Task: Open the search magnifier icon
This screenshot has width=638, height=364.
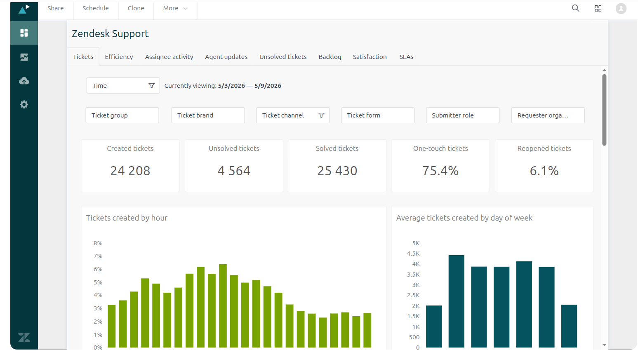Action: coord(575,8)
